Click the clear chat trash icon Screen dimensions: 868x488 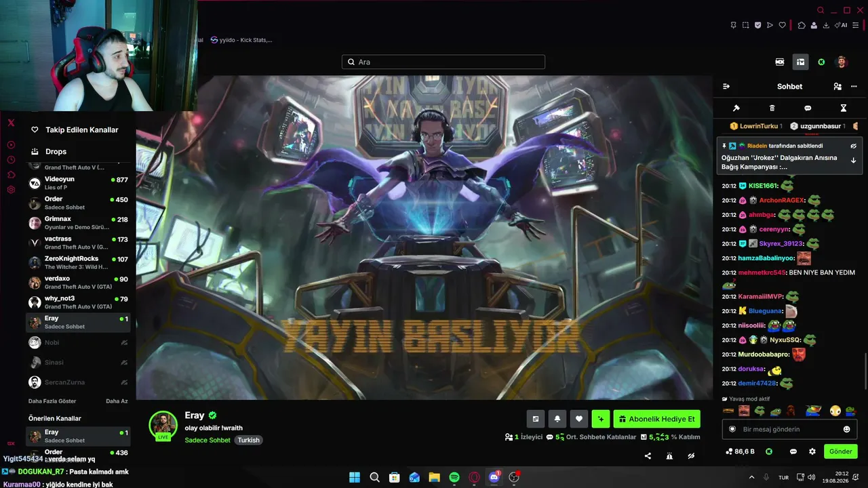(772, 108)
